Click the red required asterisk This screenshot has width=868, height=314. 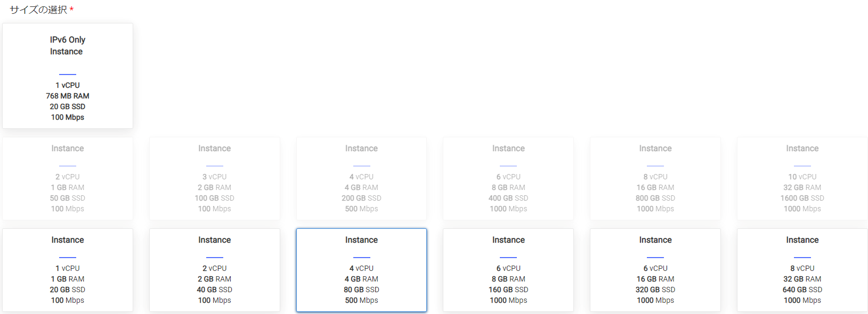click(x=71, y=10)
